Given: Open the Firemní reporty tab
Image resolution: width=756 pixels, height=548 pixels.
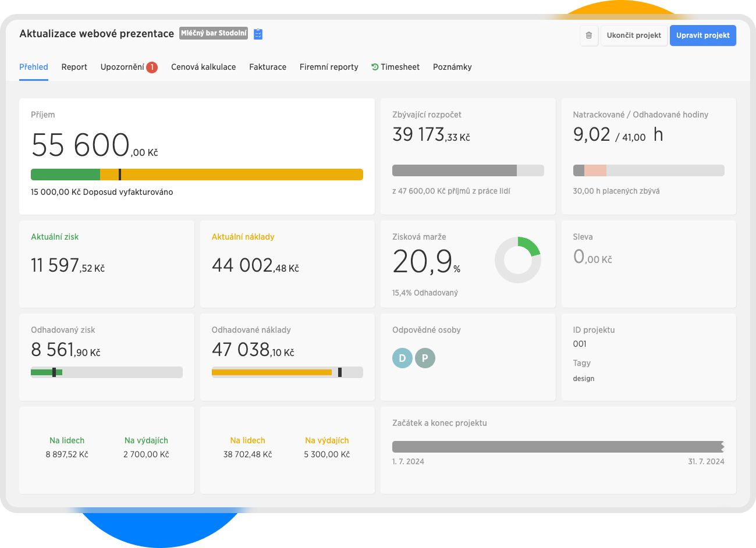Looking at the screenshot, I should tap(329, 67).
